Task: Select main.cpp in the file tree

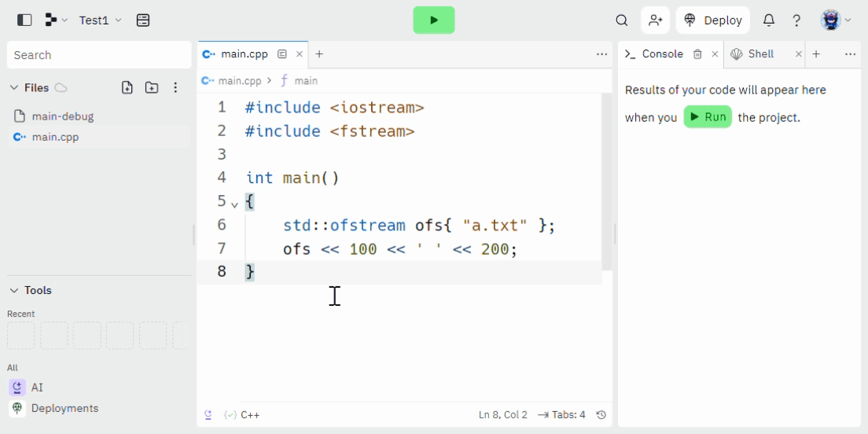Action: [99, 137]
